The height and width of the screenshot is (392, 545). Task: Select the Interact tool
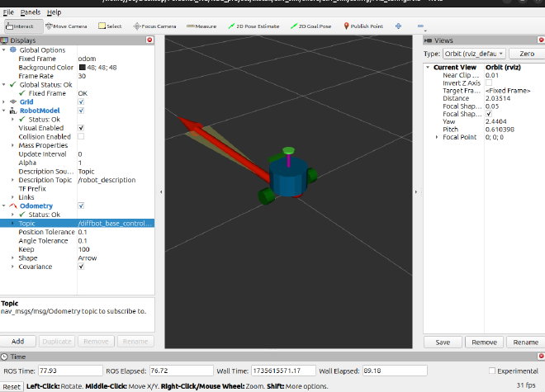24,26
